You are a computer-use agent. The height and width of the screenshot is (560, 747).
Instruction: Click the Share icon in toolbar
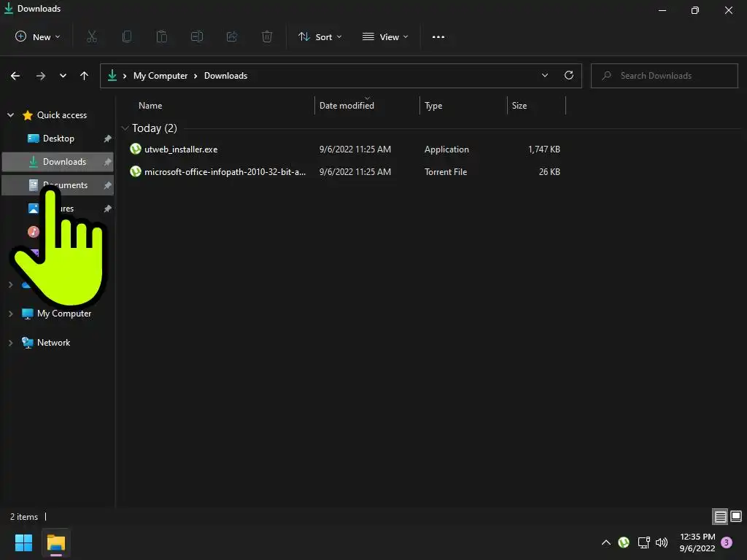click(232, 36)
